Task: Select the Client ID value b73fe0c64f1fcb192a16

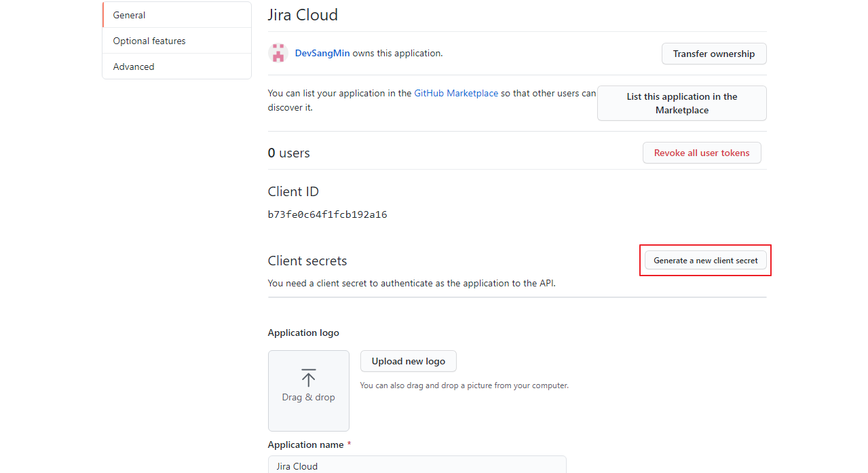Action: pyautogui.click(x=328, y=214)
